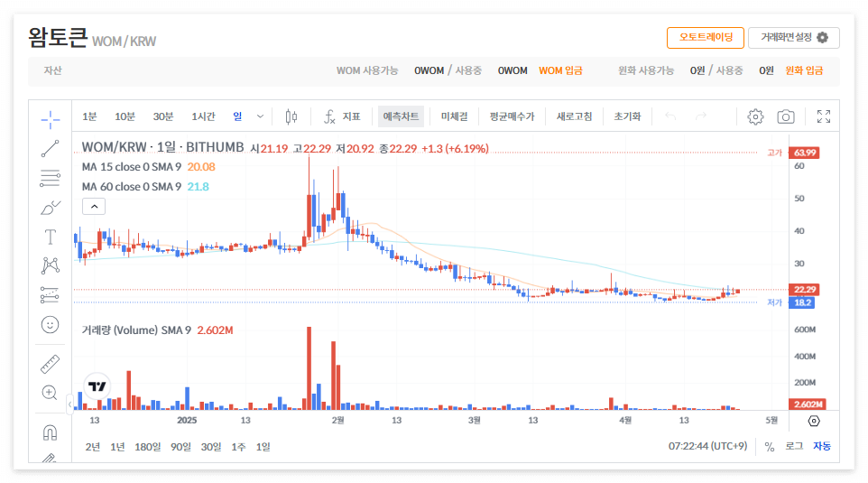Viewport: 868px width, 483px height.
Task: Toggle the magnet snap mode
Action: 50,432
